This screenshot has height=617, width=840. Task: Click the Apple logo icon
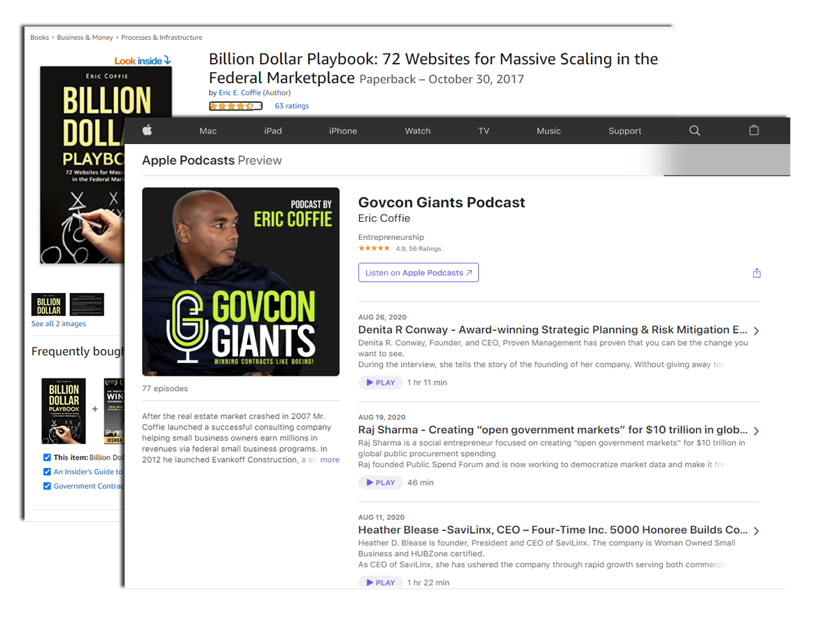coord(147,130)
